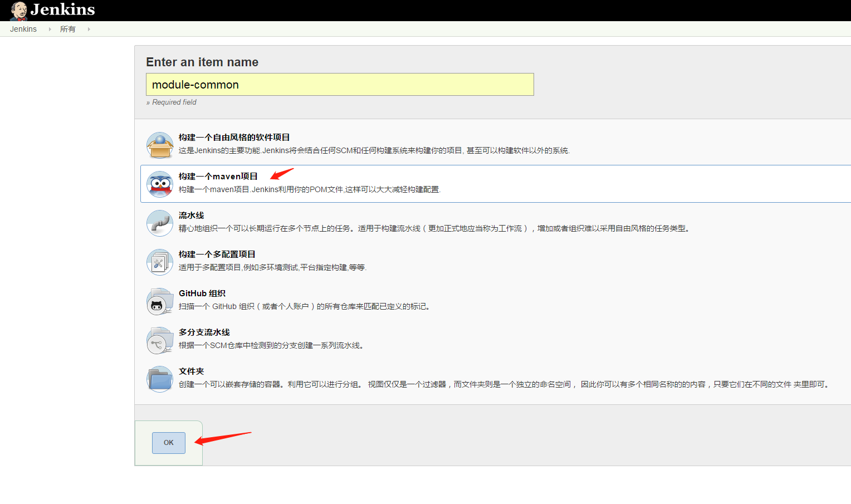This screenshot has width=851, height=504.
Task: Choose 构建一个多配置项目 option title
Action: click(217, 255)
